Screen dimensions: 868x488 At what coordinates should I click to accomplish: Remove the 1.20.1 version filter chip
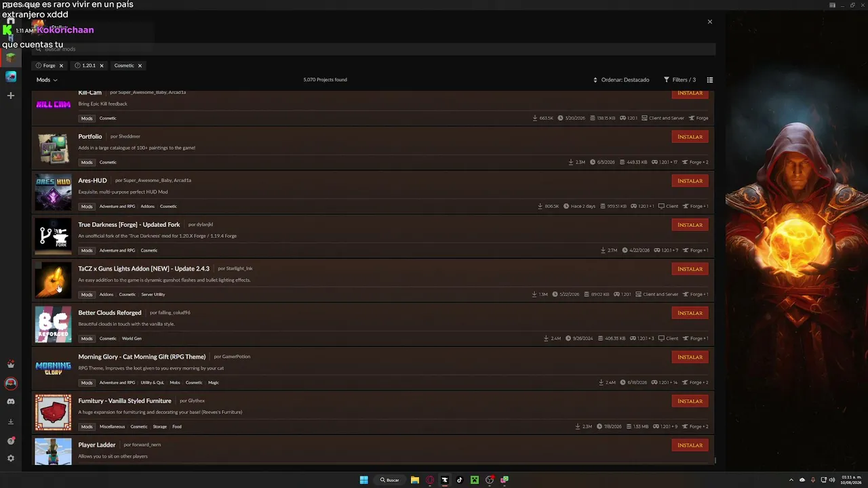[102, 66]
